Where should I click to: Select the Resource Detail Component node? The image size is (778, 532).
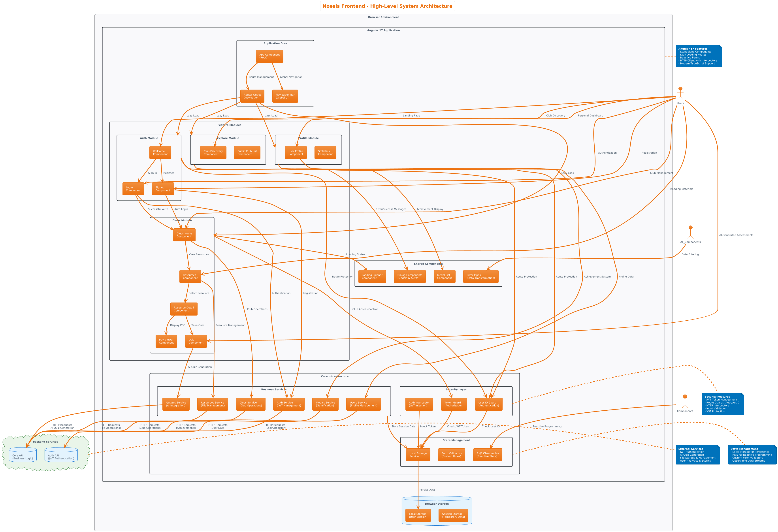click(184, 309)
